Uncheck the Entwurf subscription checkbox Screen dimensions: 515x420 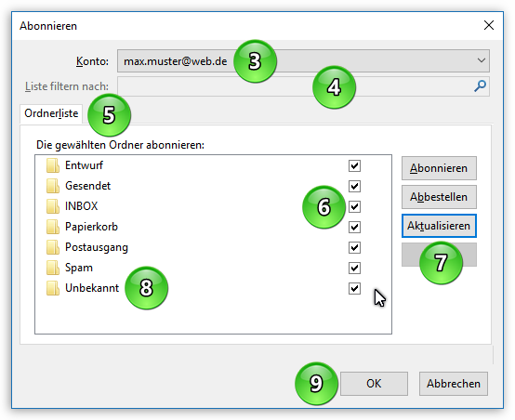(x=354, y=165)
